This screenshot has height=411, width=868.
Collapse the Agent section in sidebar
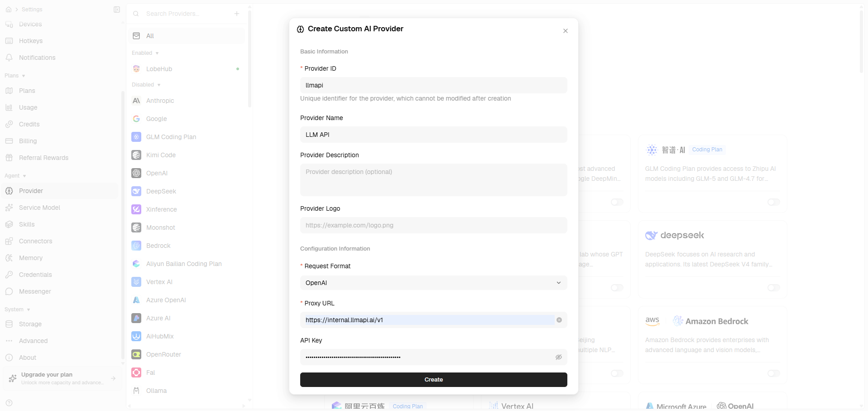click(15, 176)
